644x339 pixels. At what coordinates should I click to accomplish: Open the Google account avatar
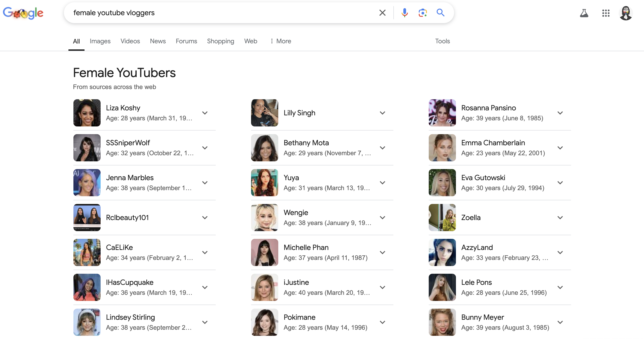[x=626, y=13]
